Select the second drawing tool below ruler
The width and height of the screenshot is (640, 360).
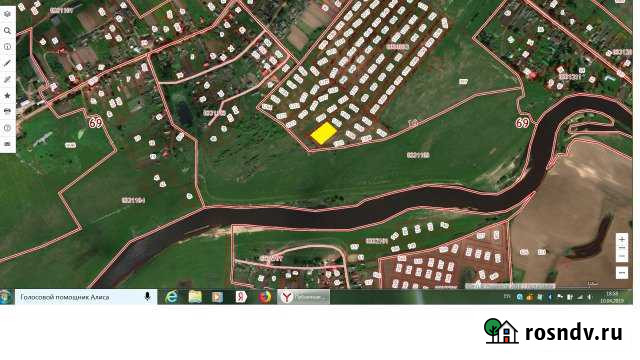[7, 80]
